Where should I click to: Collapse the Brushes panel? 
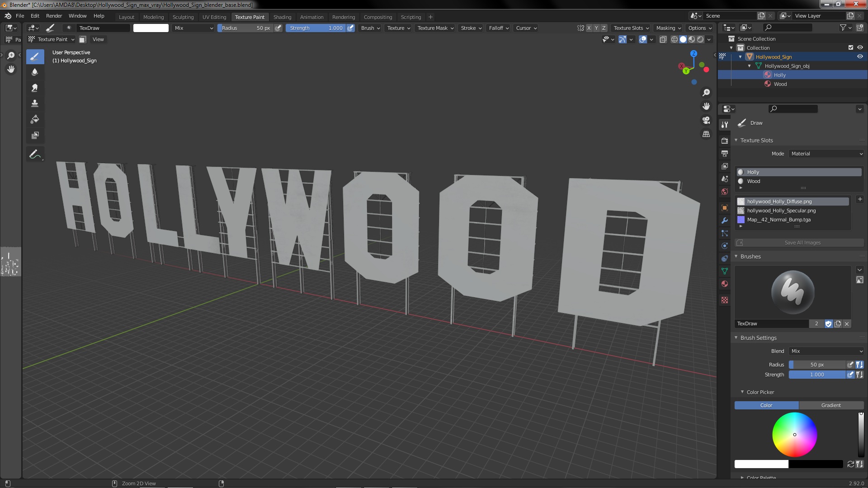736,256
